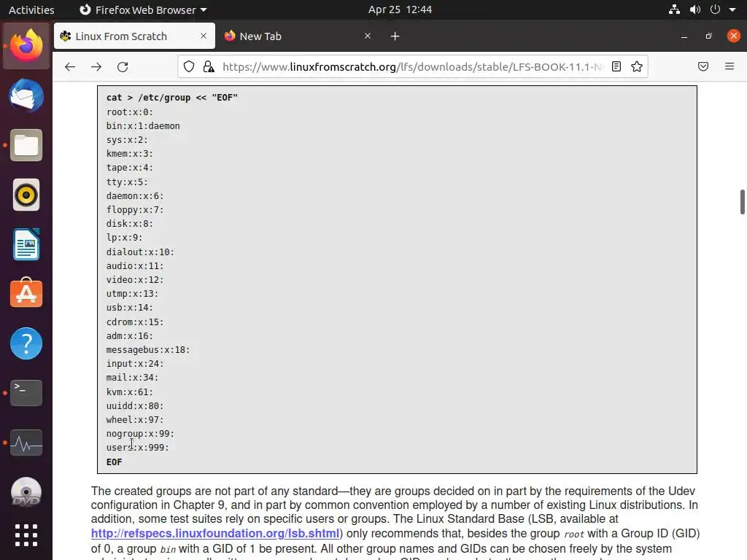This screenshot has height=560, width=747.
Task: Save page to Pocket
Action: click(x=703, y=66)
